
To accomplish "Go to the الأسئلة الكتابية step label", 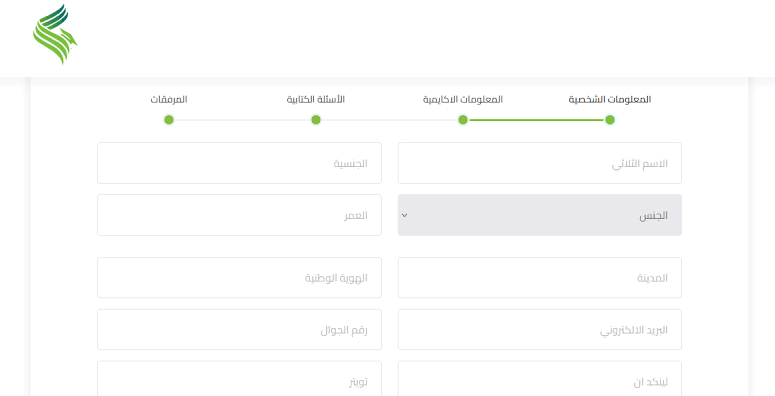I will click(316, 99).
